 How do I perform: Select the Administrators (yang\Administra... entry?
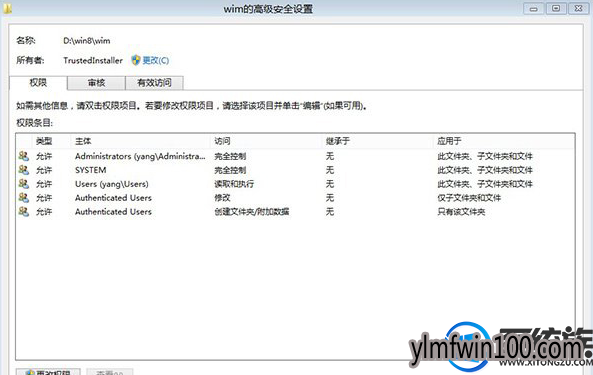[x=140, y=156]
